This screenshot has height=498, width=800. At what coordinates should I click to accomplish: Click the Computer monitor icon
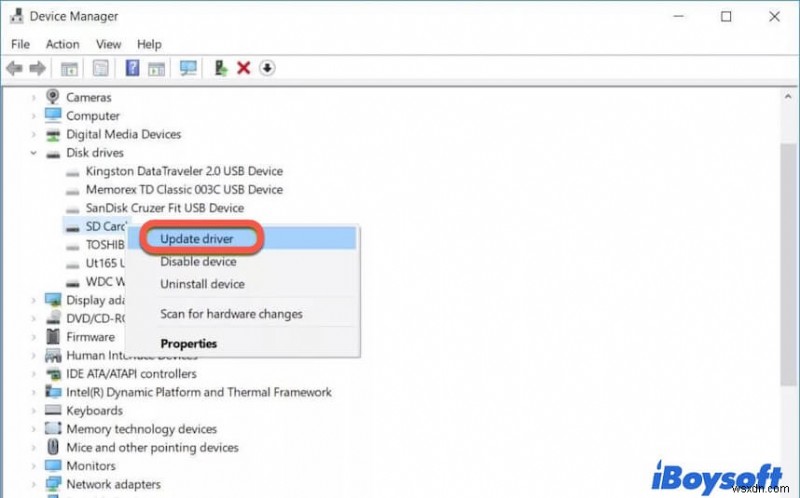[53, 115]
